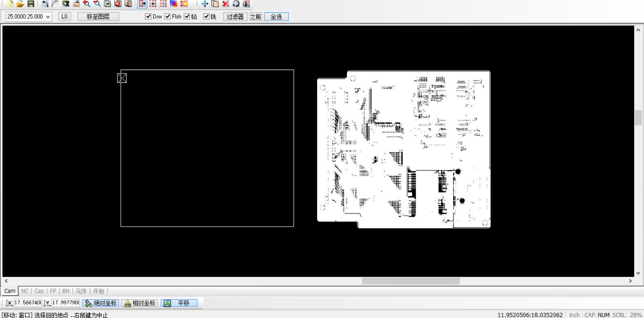This screenshot has height=318, width=644.
Task: Click the 全选 select all button
Action: (x=276, y=17)
